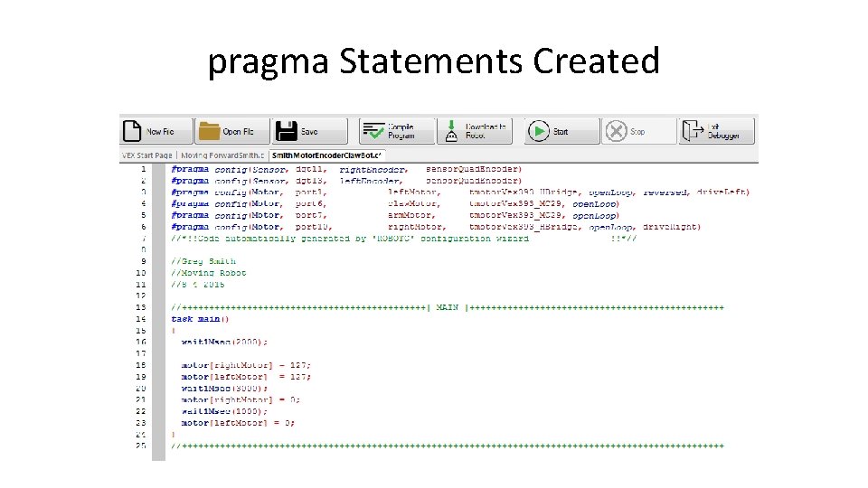Click the MAIN comment divider line
Viewport: 868px width, 488px height.
[448, 307]
